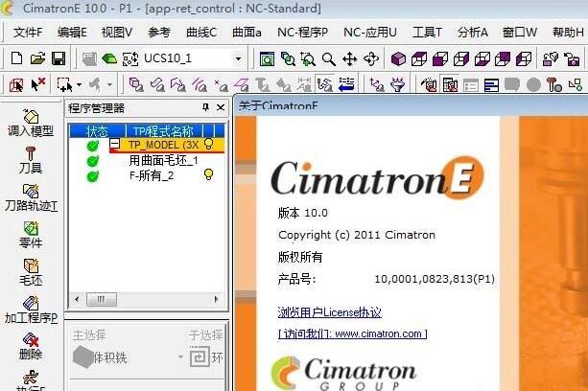Open the 窗口W menu
The height and width of the screenshot is (391, 588).
coord(520,33)
